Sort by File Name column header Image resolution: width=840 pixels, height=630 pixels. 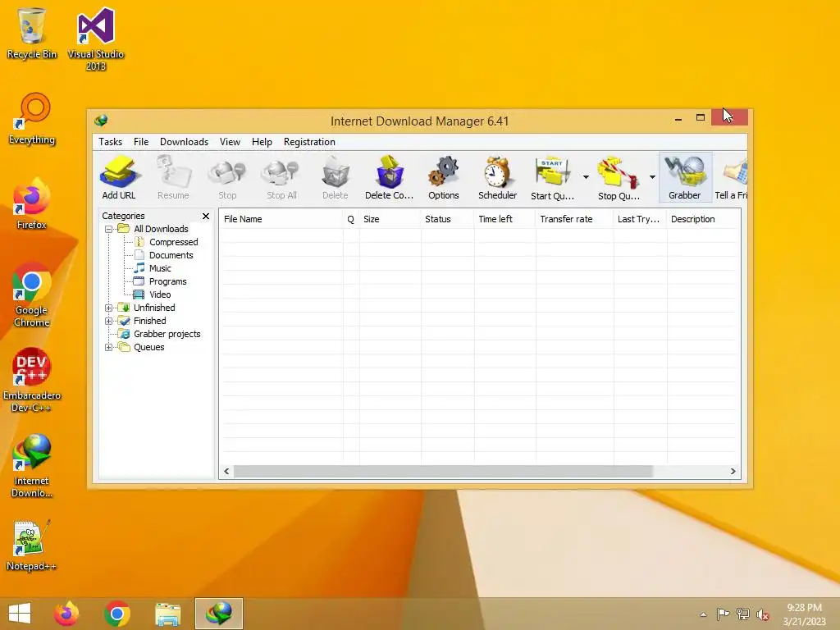coord(281,219)
